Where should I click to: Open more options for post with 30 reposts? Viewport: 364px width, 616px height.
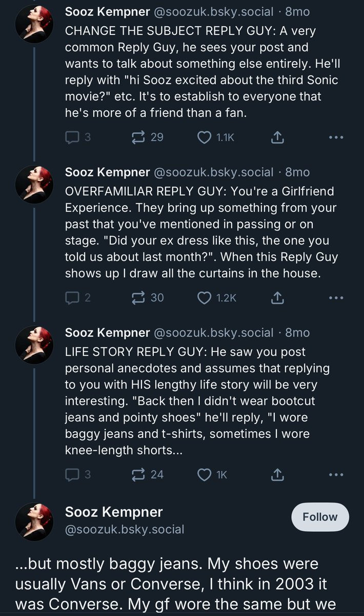click(336, 297)
